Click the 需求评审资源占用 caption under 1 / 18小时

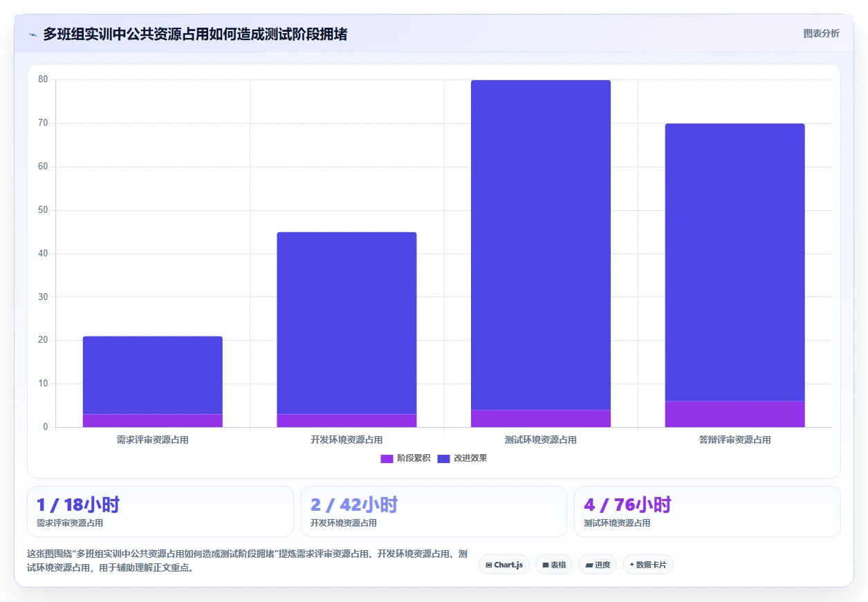pyautogui.click(x=70, y=523)
